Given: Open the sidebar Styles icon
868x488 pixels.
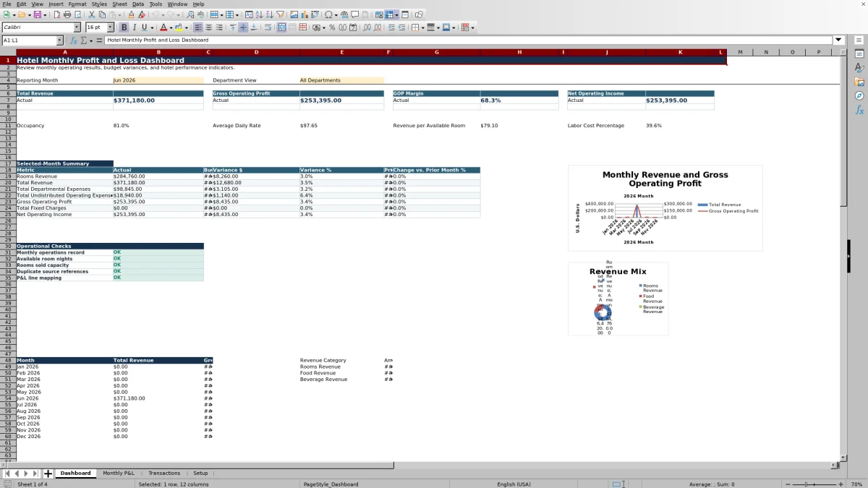Looking at the screenshot, I should [859, 68].
